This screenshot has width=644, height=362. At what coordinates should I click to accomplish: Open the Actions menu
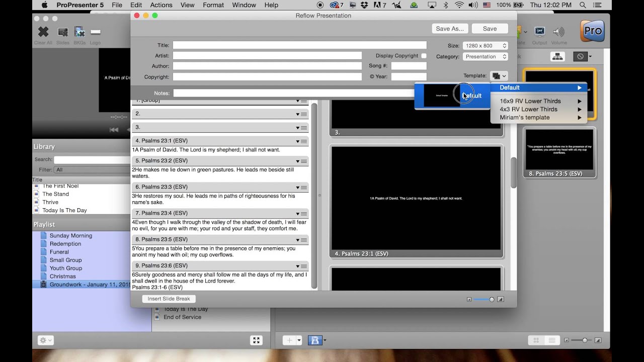(x=161, y=5)
